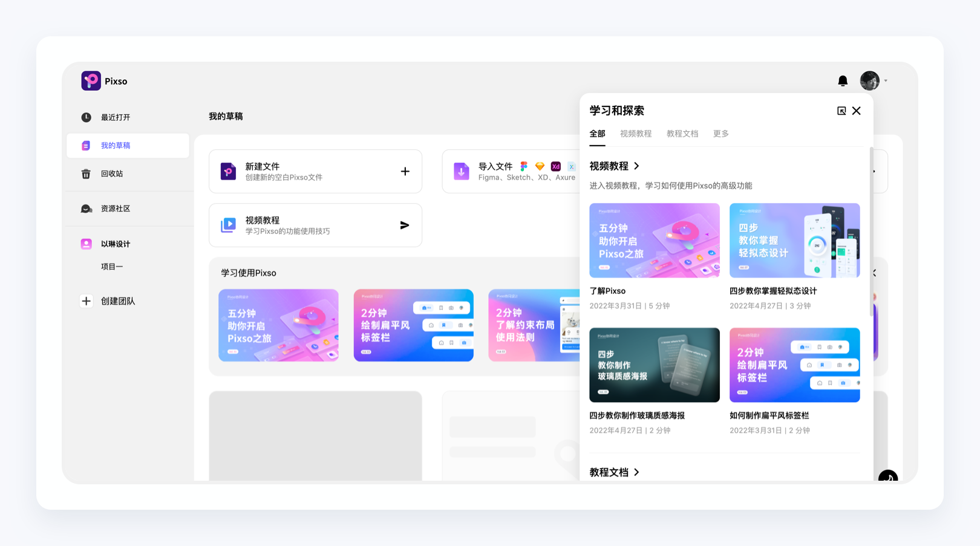Select the 最近打开 clock icon
The height and width of the screenshot is (546, 980).
(87, 117)
